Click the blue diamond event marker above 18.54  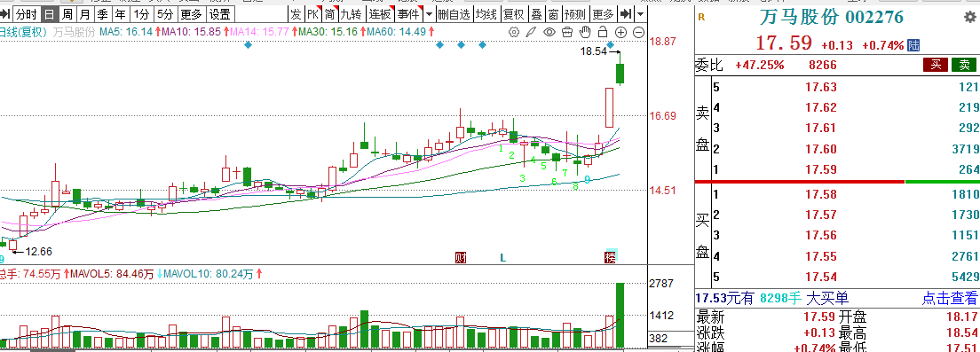pyautogui.click(x=611, y=45)
